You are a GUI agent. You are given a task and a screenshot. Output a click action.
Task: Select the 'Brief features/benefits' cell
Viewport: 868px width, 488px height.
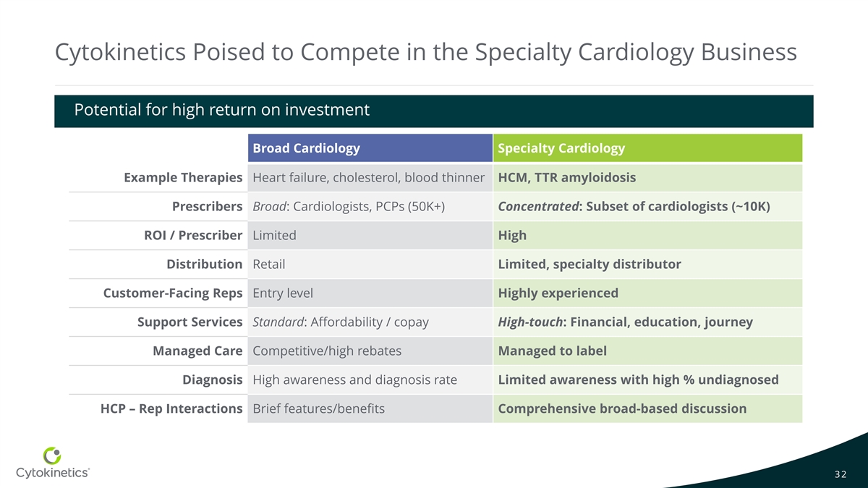318,408
